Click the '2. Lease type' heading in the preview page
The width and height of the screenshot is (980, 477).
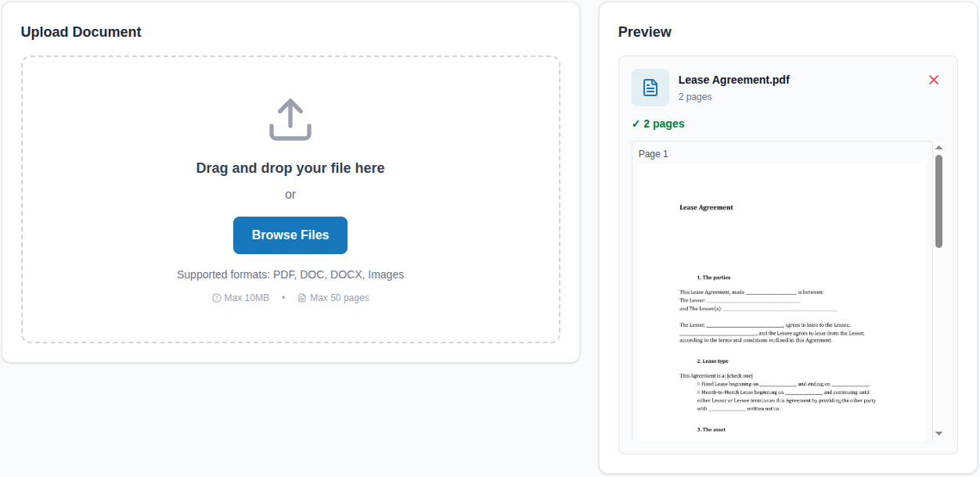point(712,361)
